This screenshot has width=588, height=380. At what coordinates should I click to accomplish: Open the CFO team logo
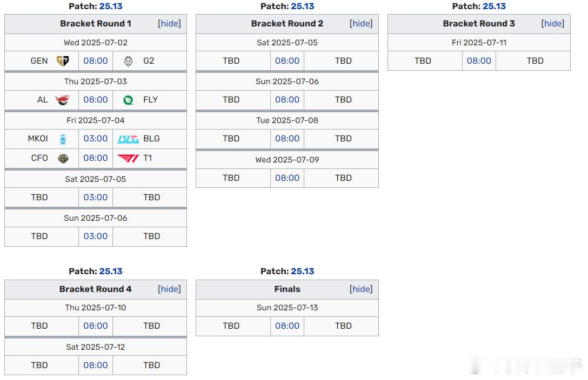pyautogui.click(x=63, y=158)
